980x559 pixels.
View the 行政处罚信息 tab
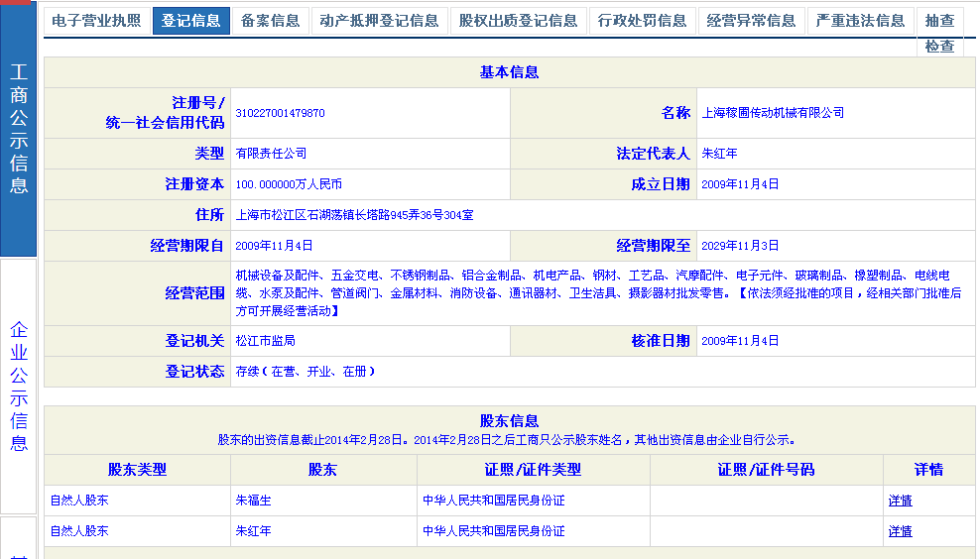642,21
